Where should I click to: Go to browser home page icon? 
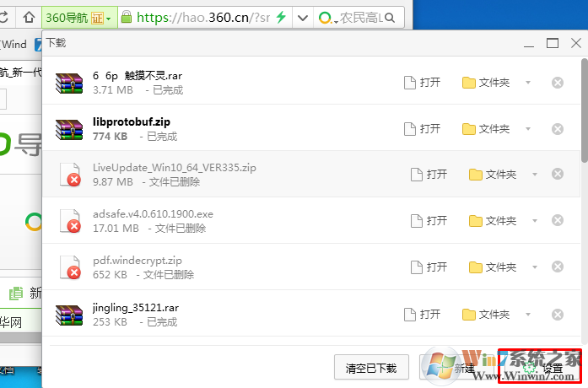tap(29, 17)
